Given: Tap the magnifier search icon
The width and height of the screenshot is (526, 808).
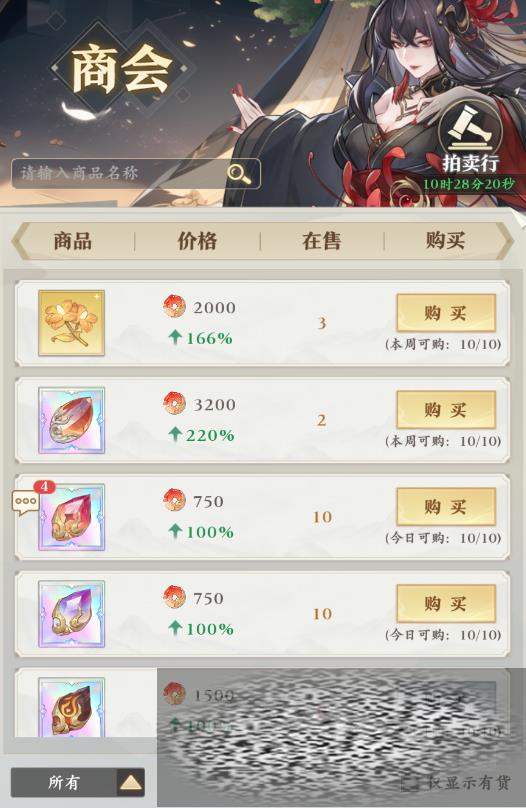Looking at the screenshot, I should (x=240, y=173).
